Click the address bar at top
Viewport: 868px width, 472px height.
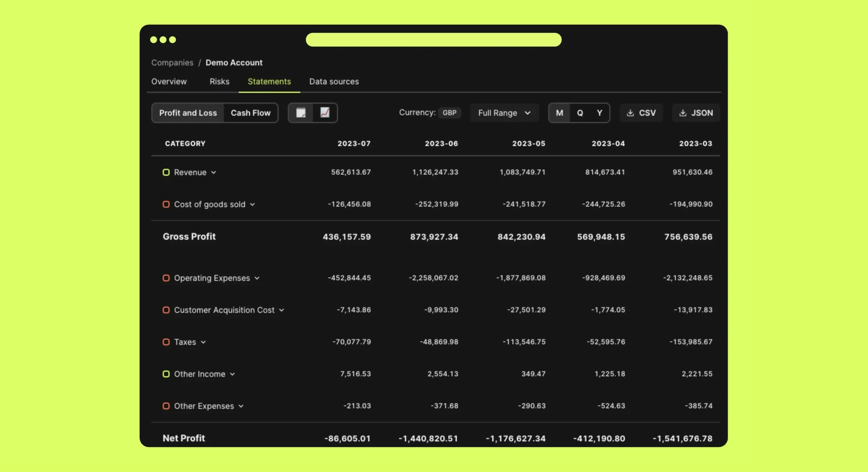click(x=433, y=40)
